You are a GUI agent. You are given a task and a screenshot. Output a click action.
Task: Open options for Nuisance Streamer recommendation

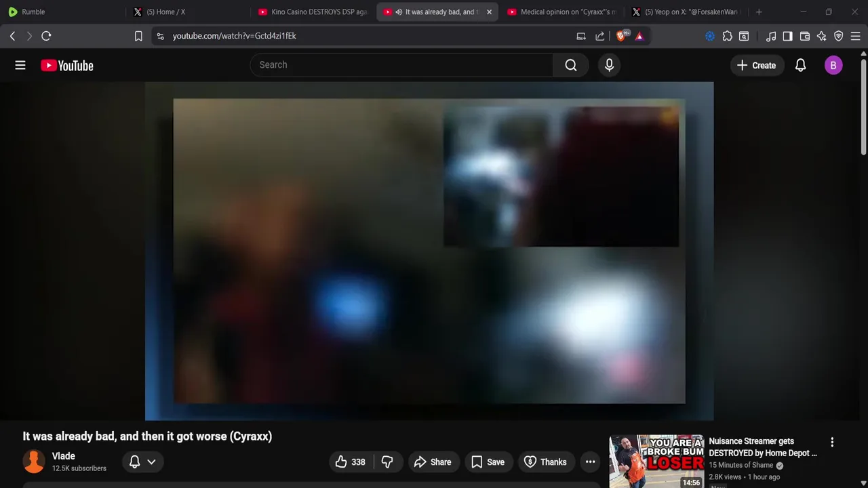832,443
